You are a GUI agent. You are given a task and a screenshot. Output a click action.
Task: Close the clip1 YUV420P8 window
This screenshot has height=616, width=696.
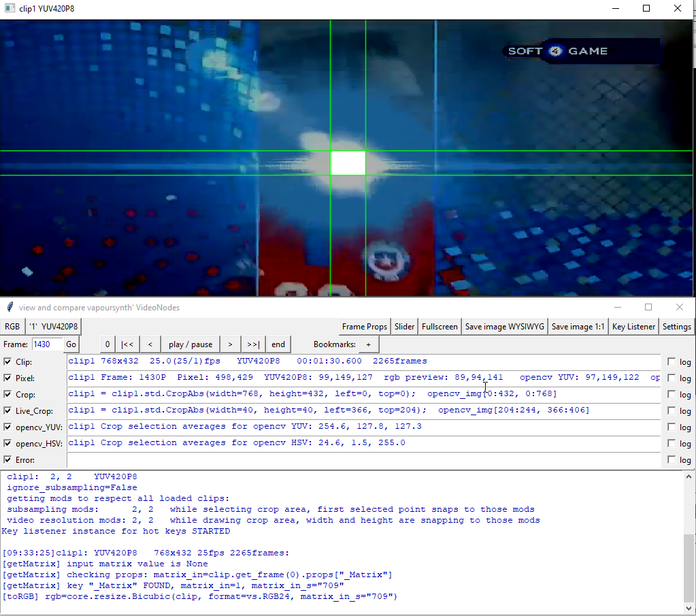point(678,8)
